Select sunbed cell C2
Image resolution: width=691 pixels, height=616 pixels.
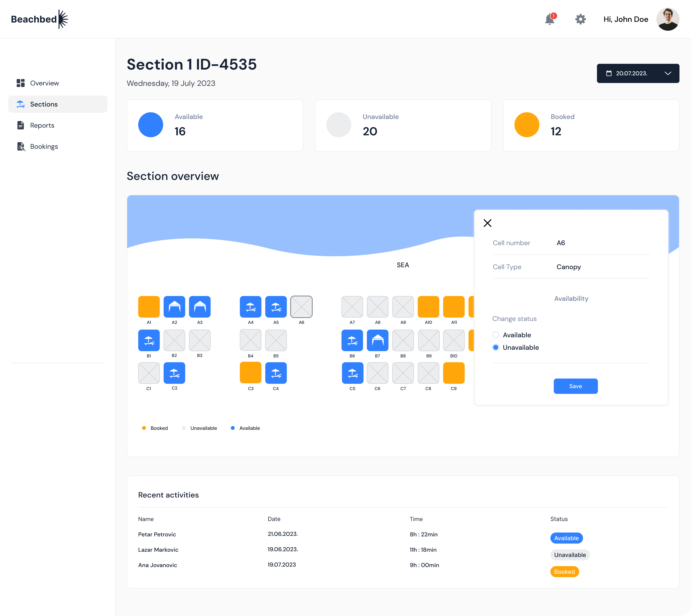[x=174, y=373]
